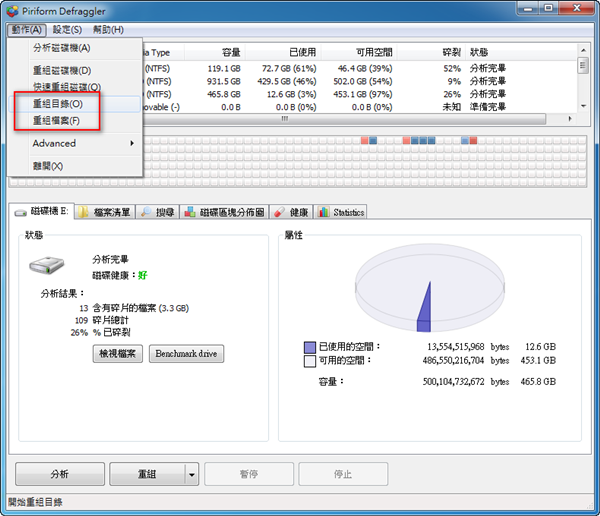Click the 暫停 button
600x516 pixels.
coord(249,474)
